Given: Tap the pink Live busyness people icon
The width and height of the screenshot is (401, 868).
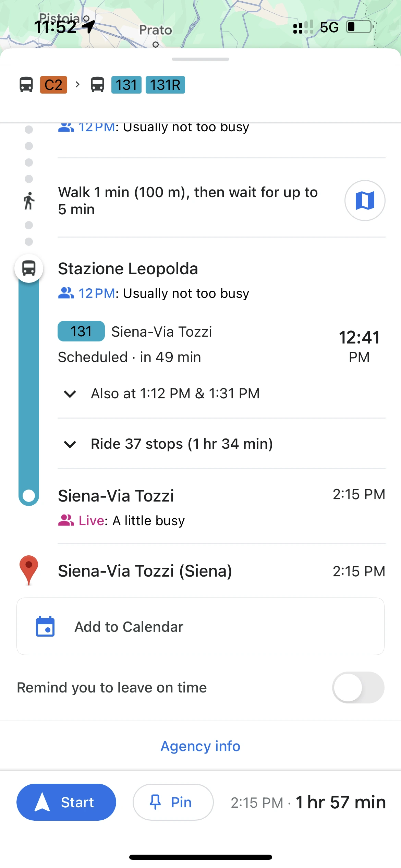Looking at the screenshot, I should click(x=66, y=520).
